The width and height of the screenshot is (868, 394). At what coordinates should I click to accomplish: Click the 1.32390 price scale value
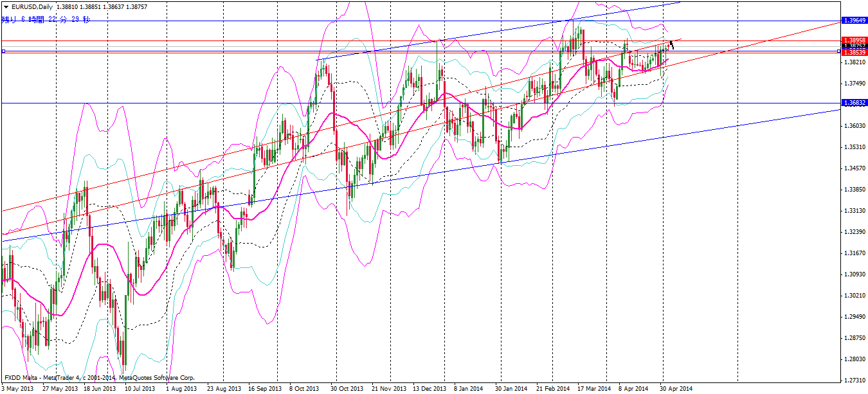pos(854,232)
